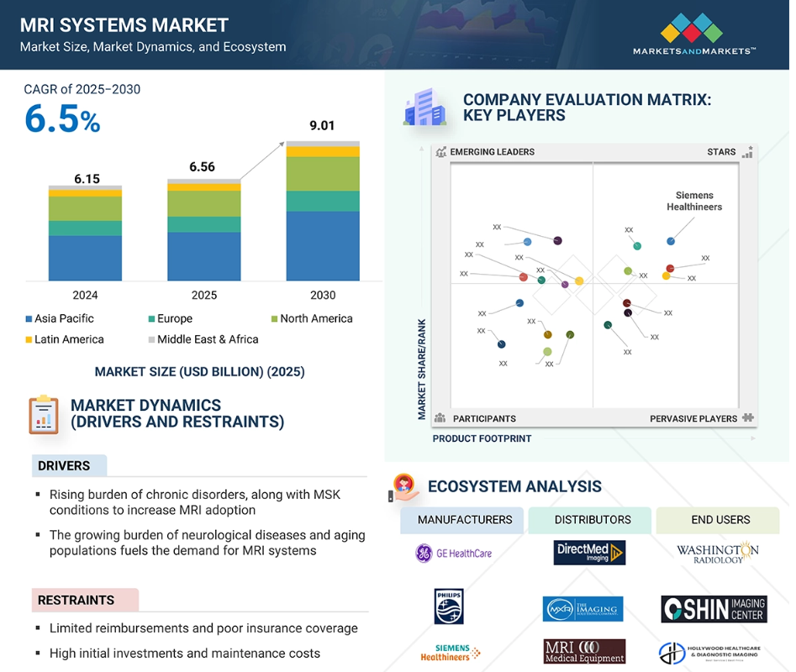Select the Distributors column header
796x672 pixels.
click(x=592, y=520)
